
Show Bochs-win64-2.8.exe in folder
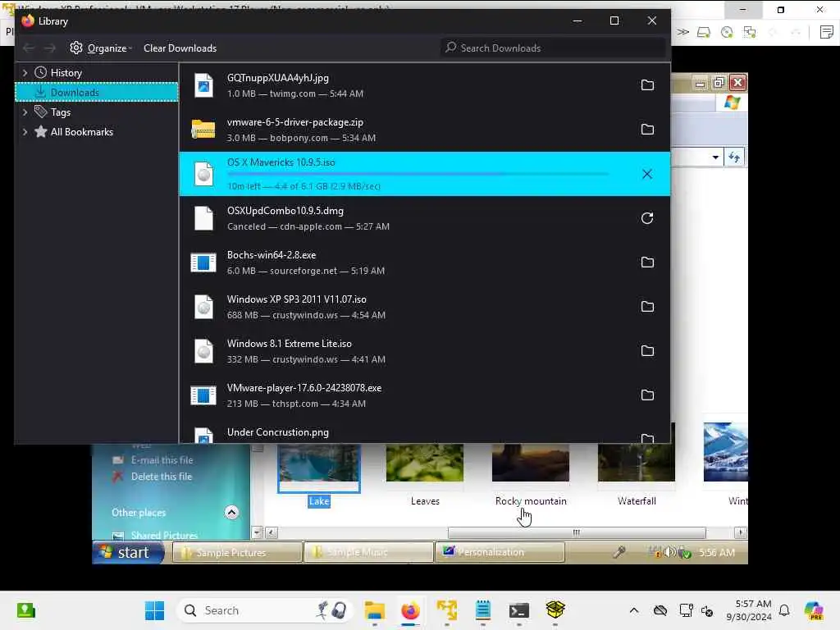(x=647, y=262)
